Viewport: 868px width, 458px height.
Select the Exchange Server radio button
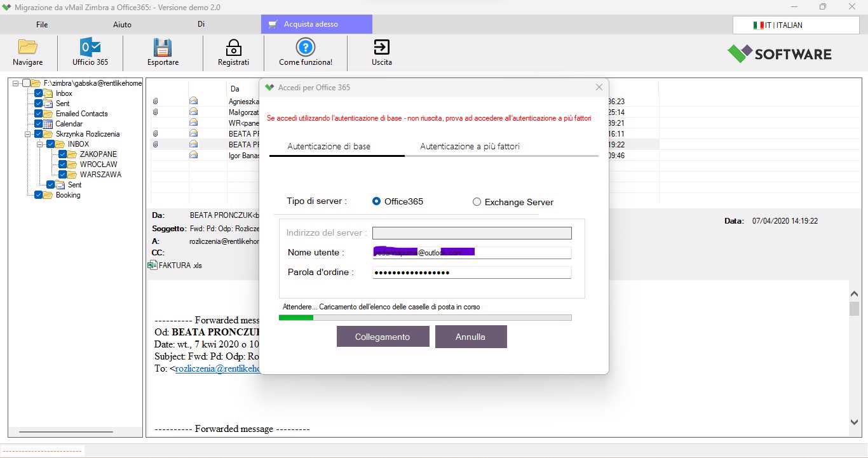[x=477, y=202]
